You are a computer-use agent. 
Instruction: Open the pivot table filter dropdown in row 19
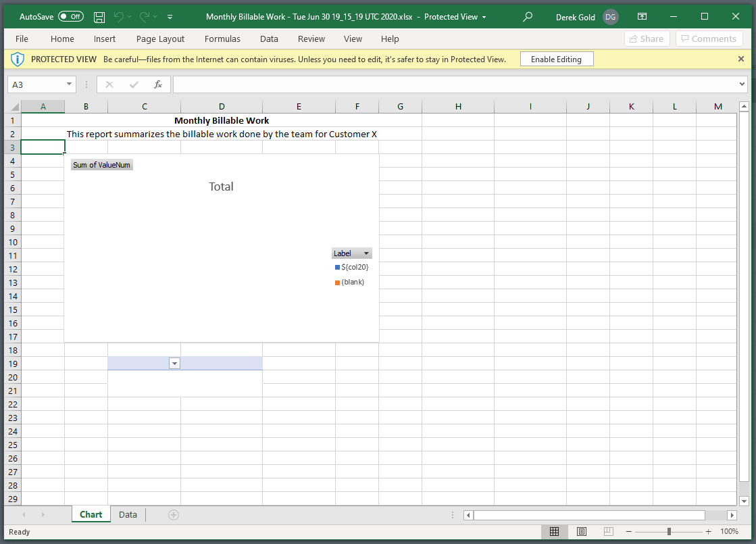click(x=174, y=364)
